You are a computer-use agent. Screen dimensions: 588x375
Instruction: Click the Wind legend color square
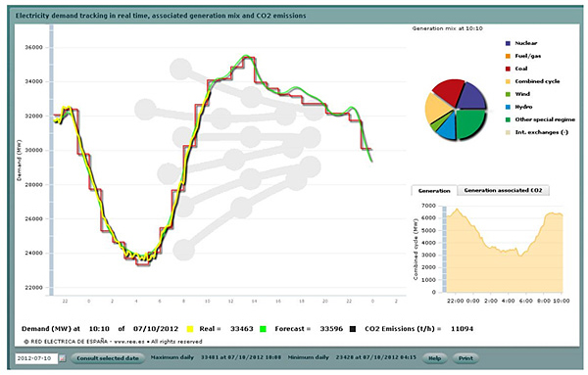[508, 94]
